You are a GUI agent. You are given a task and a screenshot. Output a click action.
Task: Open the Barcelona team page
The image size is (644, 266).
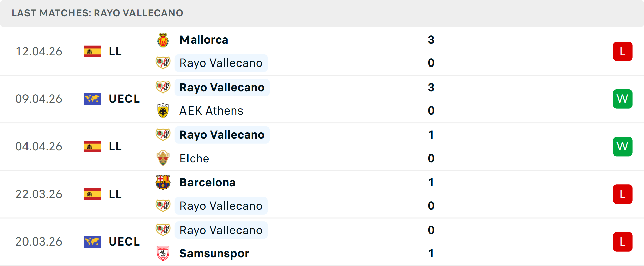point(208,182)
